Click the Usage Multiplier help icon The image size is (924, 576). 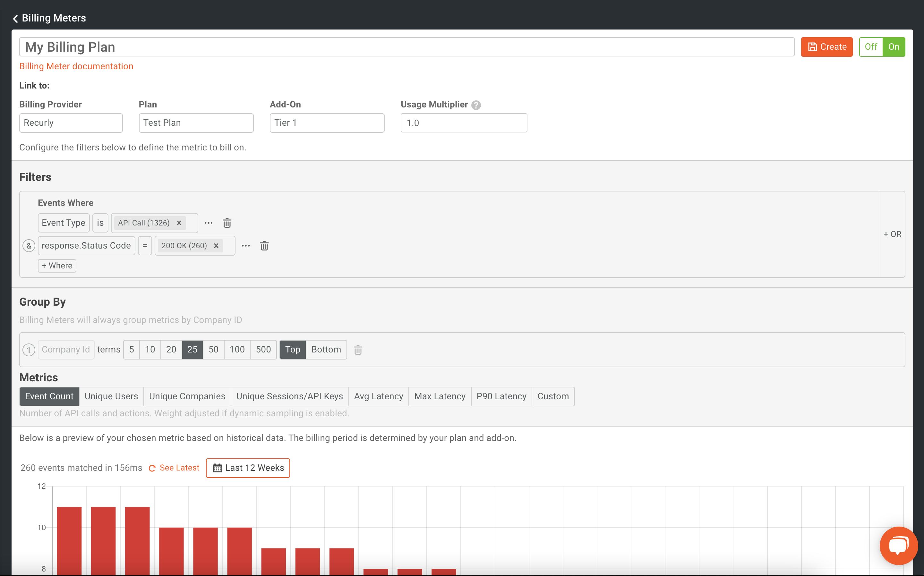point(476,105)
